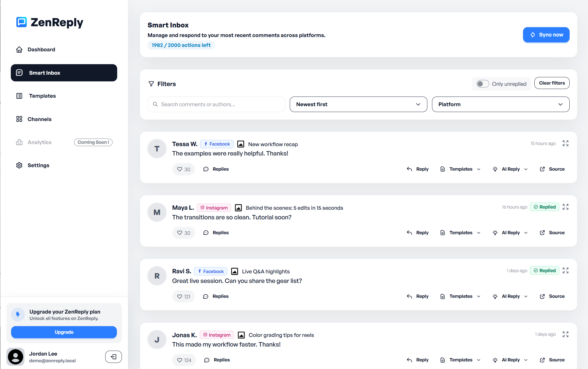
Task: Select the Smart Inbox sidebar icon
Action: point(19,73)
